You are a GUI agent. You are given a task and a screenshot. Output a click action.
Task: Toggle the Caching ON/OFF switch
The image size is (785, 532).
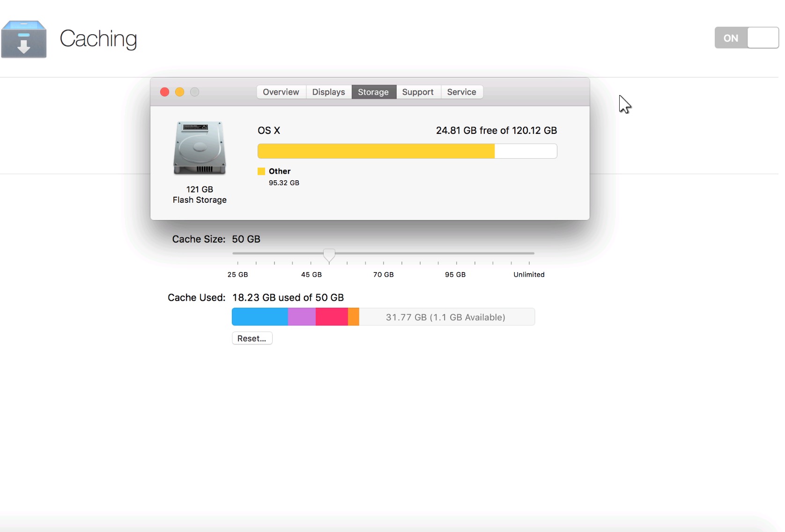(747, 38)
